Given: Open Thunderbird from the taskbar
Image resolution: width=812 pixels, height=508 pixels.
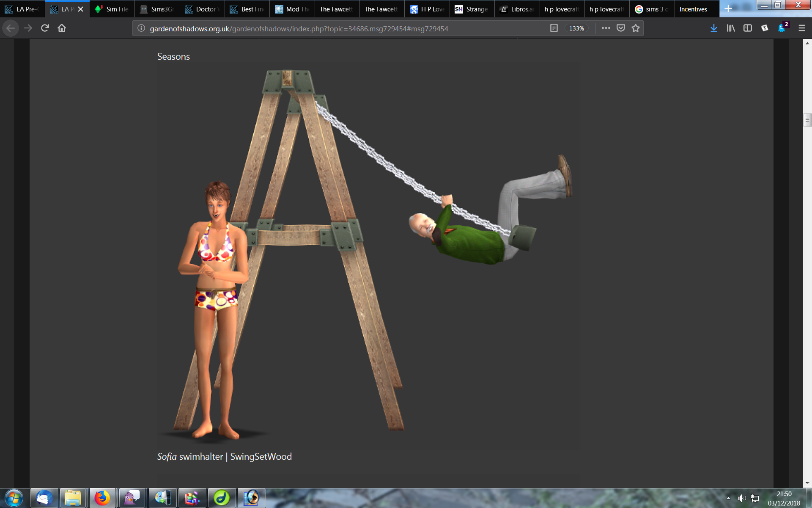Looking at the screenshot, I should coord(44,498).
